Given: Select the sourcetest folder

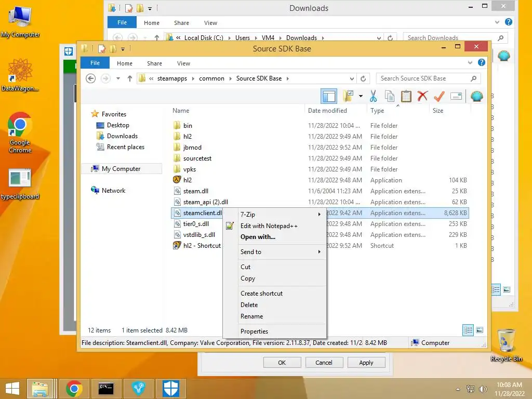Looking at the screenshot, I should point(192,158).
